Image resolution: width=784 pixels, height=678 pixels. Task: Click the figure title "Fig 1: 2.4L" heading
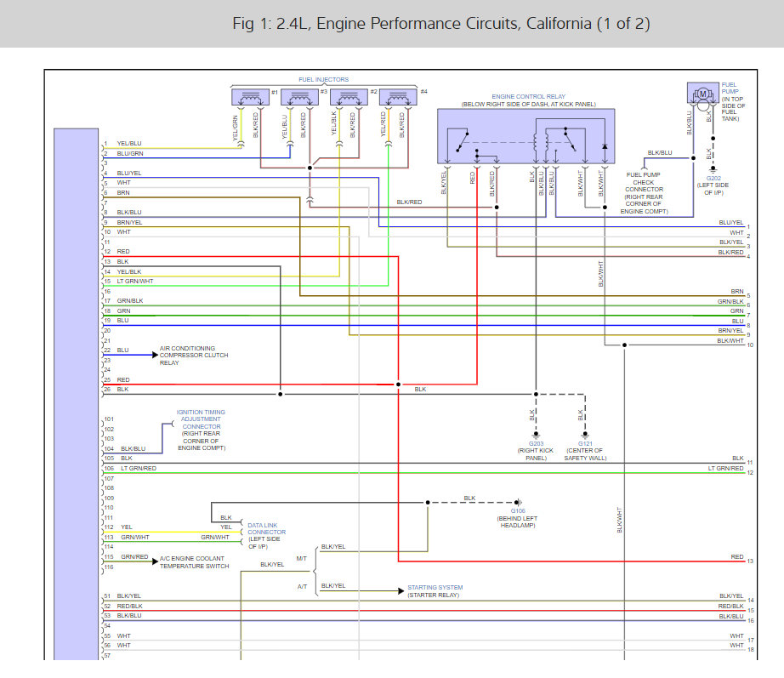point(441,23)
